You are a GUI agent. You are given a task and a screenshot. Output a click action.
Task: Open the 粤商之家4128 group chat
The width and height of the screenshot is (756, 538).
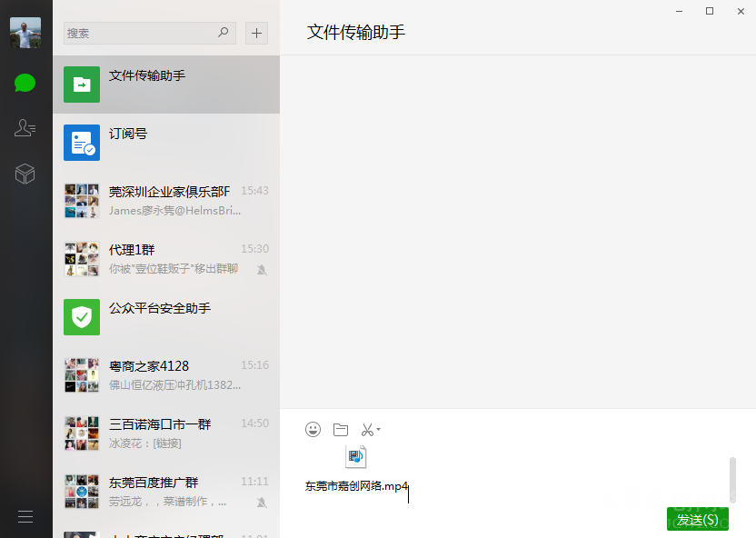(166, 376)
